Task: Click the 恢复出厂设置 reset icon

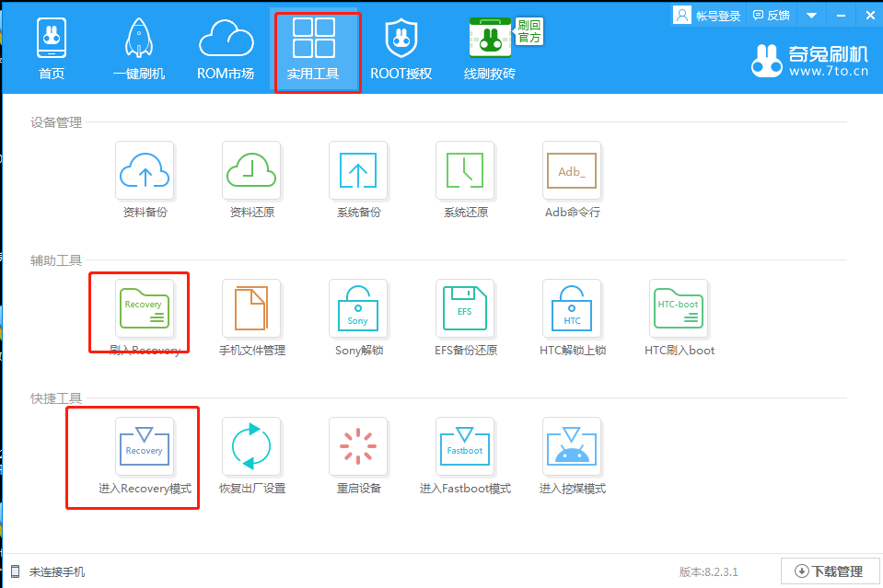Action: tap(251, 446)
